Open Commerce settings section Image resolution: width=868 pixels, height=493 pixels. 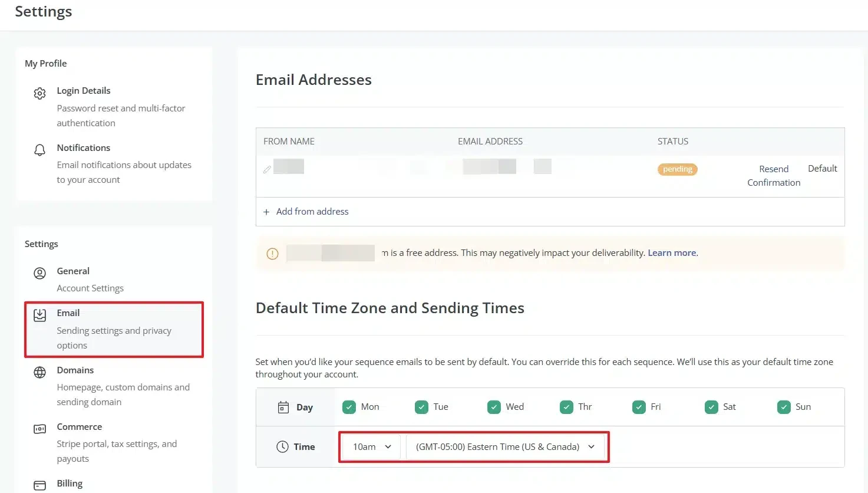(114, 442)
